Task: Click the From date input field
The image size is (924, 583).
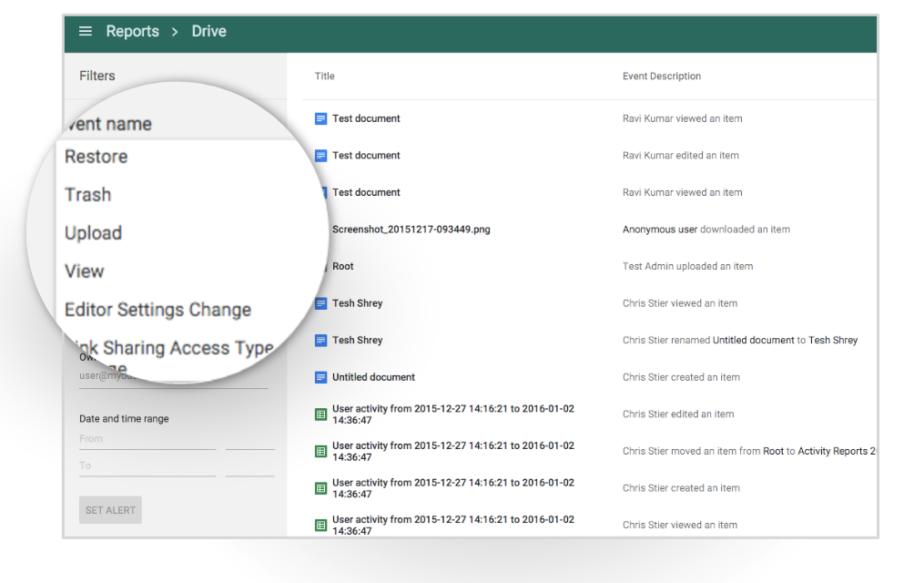Action: [x=147, y=439]
